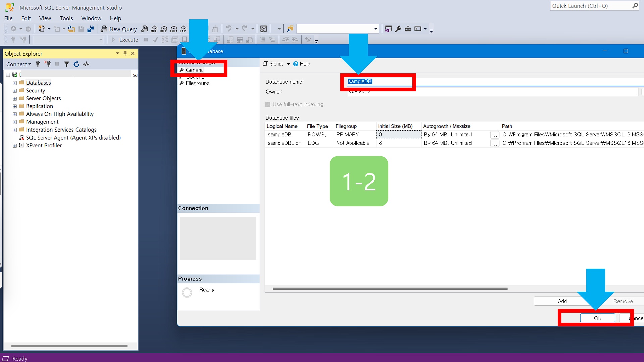Click Initial Size cell for sampleDB
Viewport: 644px width, 362px height.
[x=398, y=135]
